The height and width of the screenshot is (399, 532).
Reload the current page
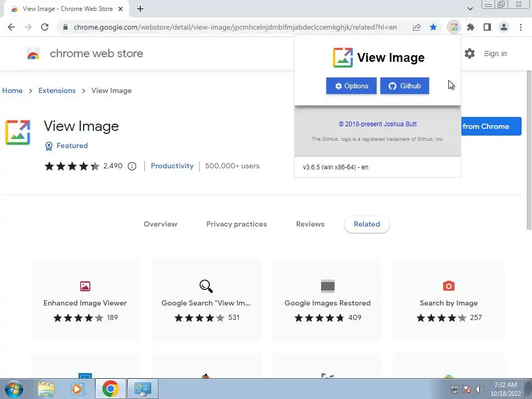point(45,27)
